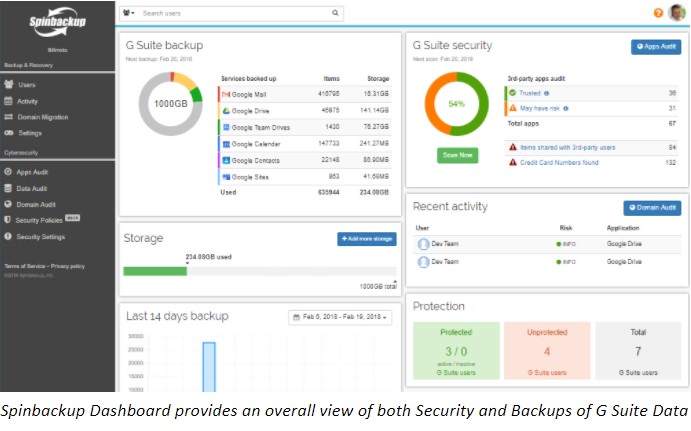691x431 pixels.
Task: Click the 54% security donut chart
Action: tap(457, 104)
